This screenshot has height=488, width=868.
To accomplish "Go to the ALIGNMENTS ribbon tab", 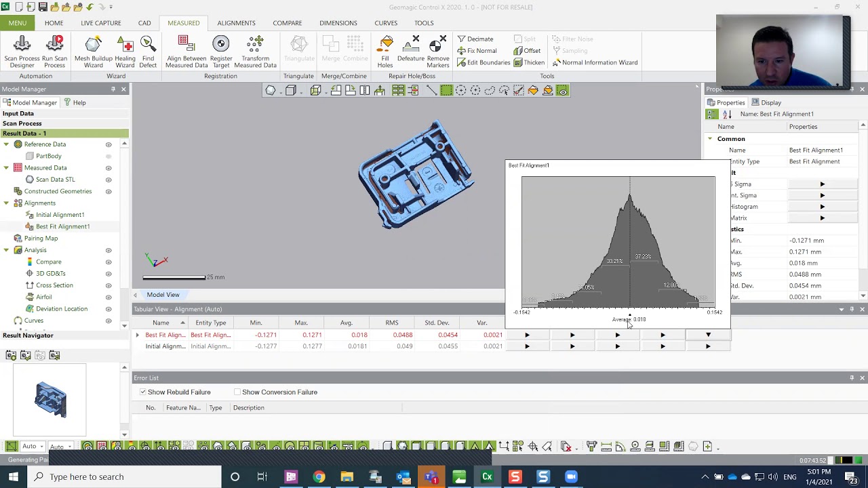I will coord(236,23).
